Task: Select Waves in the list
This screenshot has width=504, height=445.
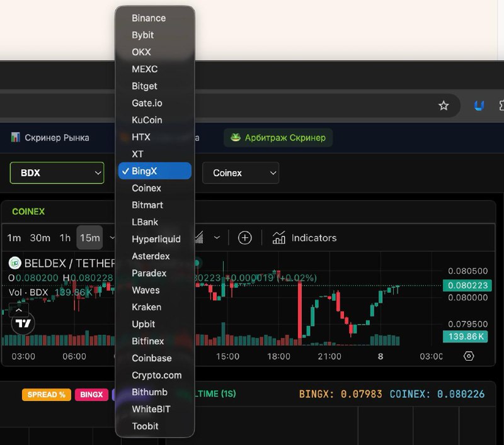Action: pos(154,290)
